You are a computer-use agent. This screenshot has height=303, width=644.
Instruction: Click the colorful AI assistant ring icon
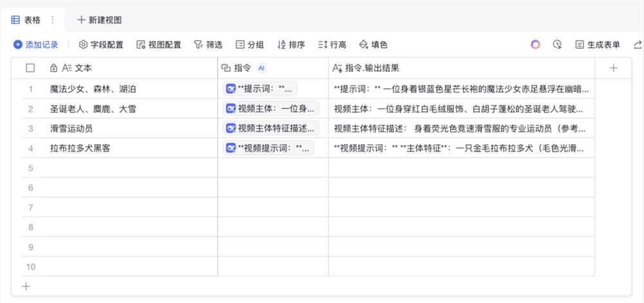click(x=535, y=44)
